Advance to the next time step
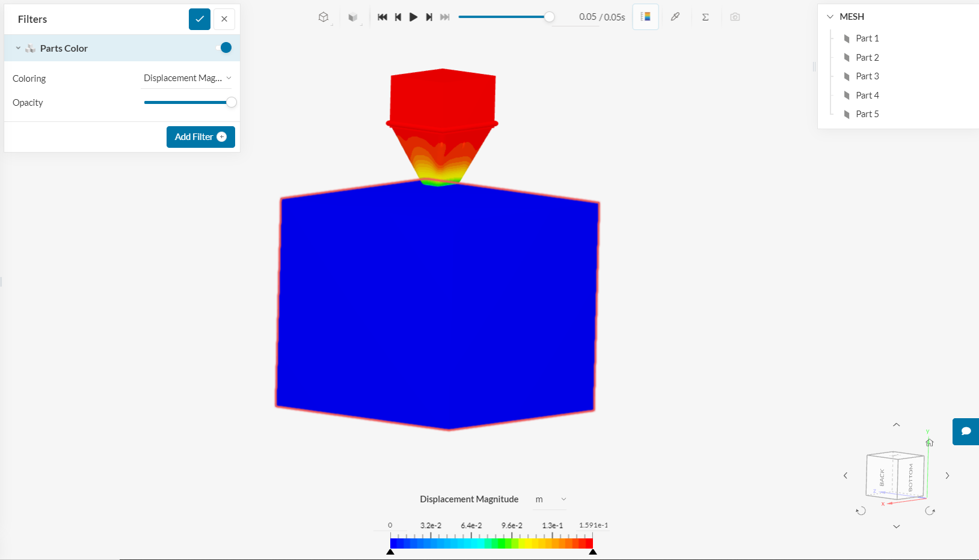The width and height of the screenshot is (979, 560). coord(429,17)
